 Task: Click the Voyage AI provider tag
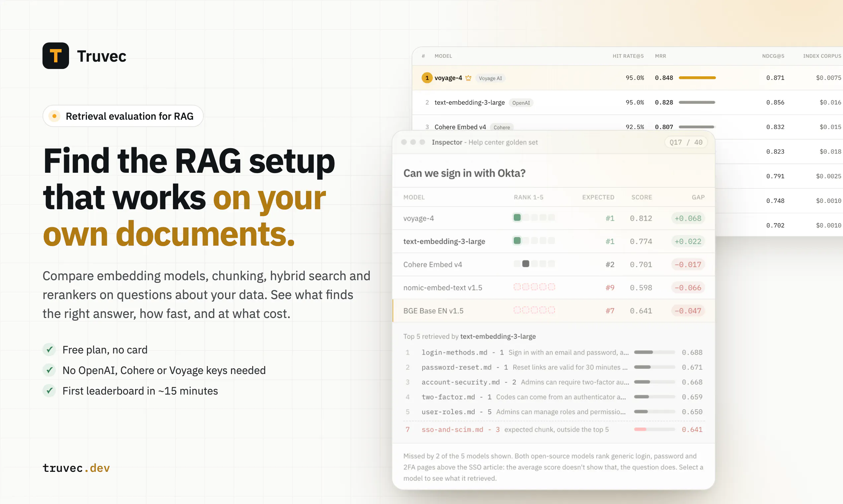tap(490, 78)
